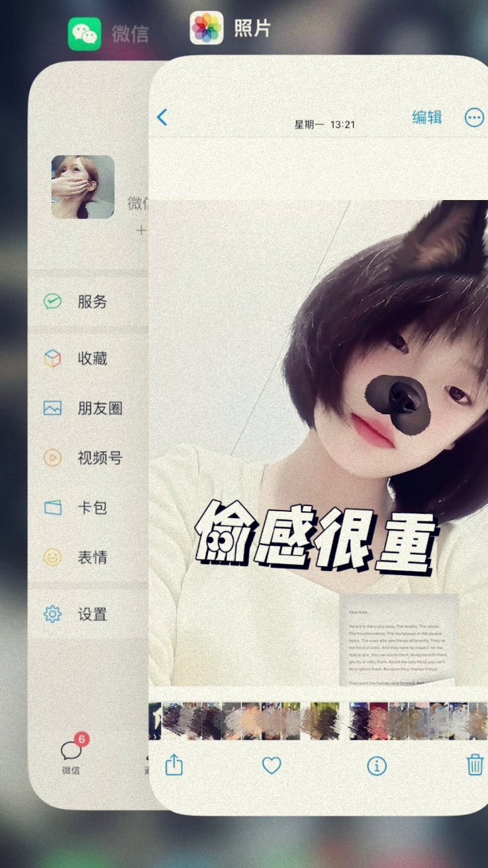The height and width of the screenshot is (868, 488).
Task: Tap the letter image inside the photo
Action: pos(399,639)
